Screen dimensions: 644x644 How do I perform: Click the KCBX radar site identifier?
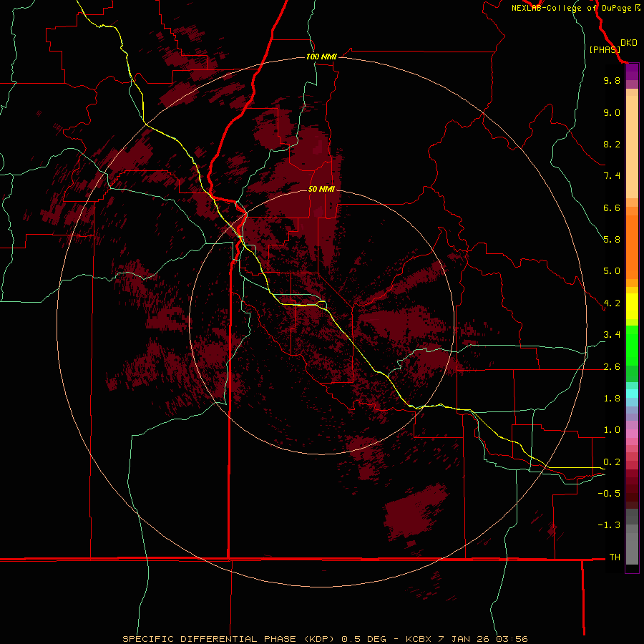pyautogui.click(x=418, y=639)
